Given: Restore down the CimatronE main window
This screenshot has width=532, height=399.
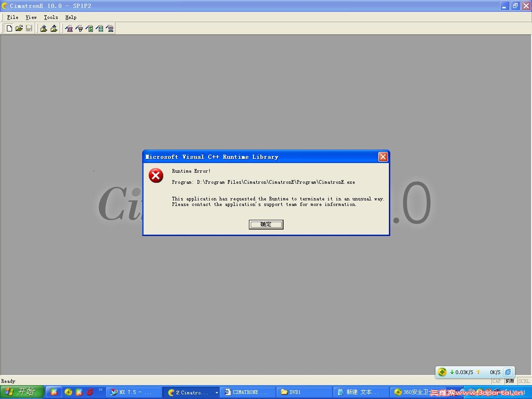Looking at the screenshot, I should pyautogui.click(x=515, y=6).
